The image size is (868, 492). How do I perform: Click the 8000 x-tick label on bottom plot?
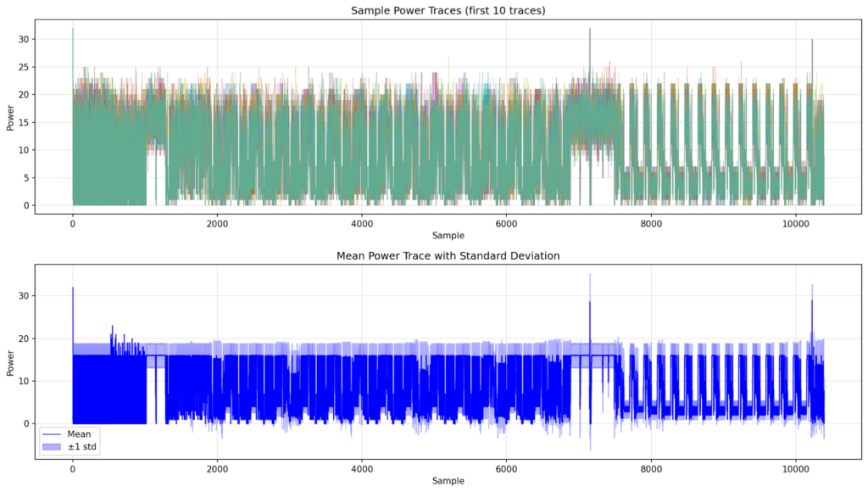(x=651, y=467)
